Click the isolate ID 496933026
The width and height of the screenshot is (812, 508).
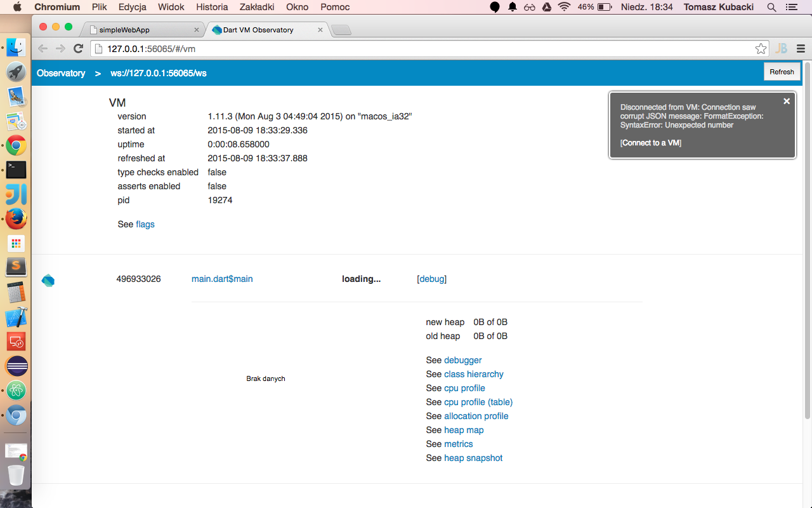coord(138,279)
